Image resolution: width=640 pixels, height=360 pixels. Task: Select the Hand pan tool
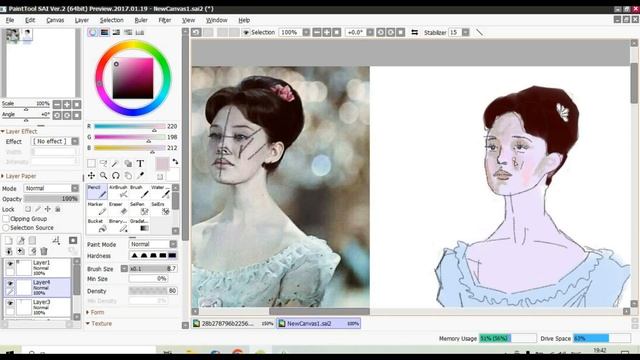(128, 176)
